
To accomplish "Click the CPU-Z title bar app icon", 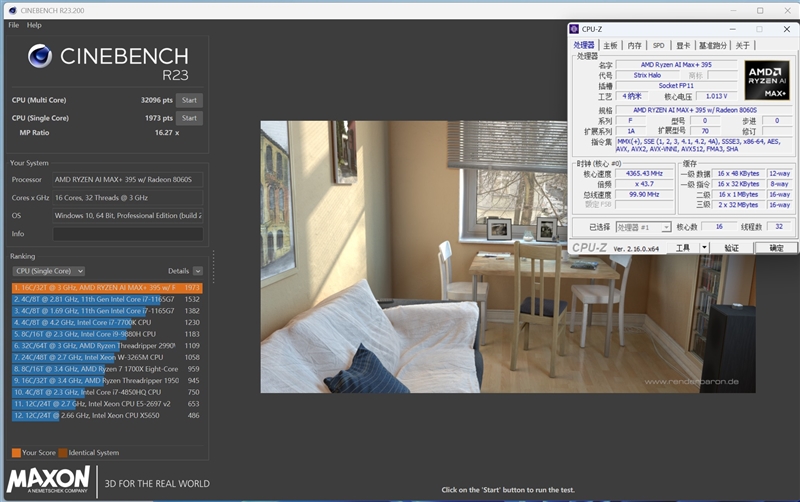I will (x=577, y=29).
